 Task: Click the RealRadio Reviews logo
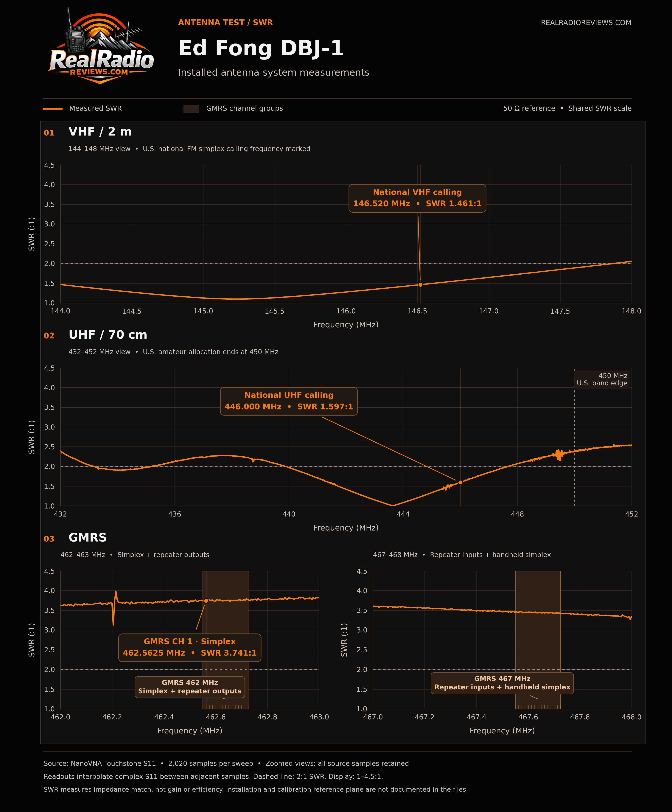pos(101,46)
